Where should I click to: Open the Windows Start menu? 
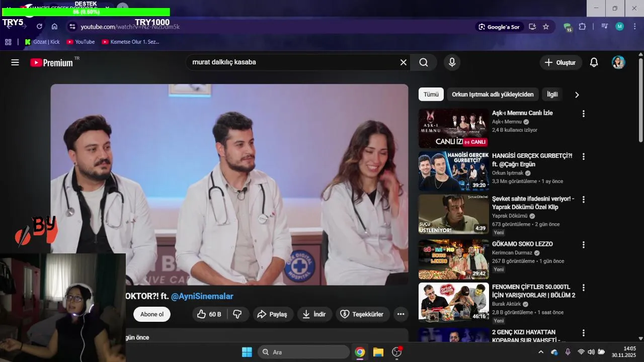pos(247,352)
